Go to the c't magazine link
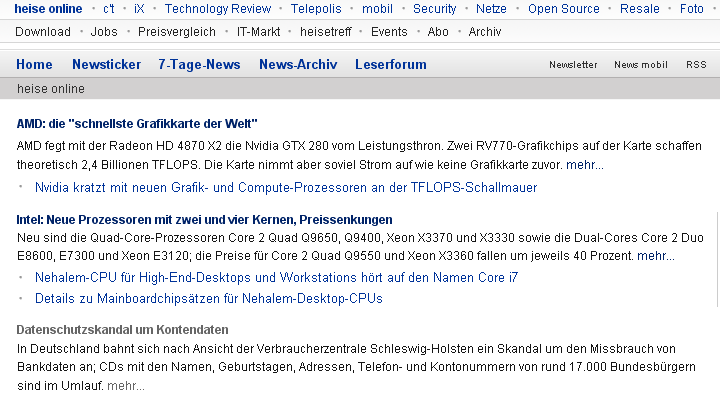The image size is (720, 407). pos(109,9)
